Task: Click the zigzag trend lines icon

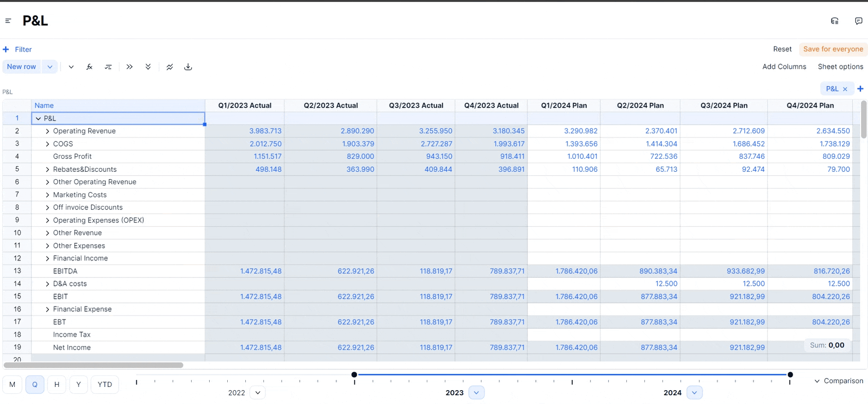Action: coord(170,67)
